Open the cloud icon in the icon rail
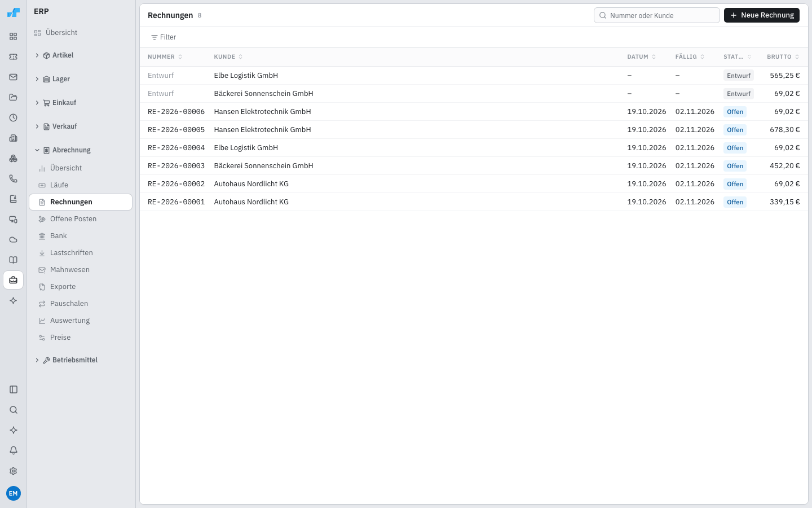This screenshot has width=812, height=508. pyautogui.click(x=14, y=240)
